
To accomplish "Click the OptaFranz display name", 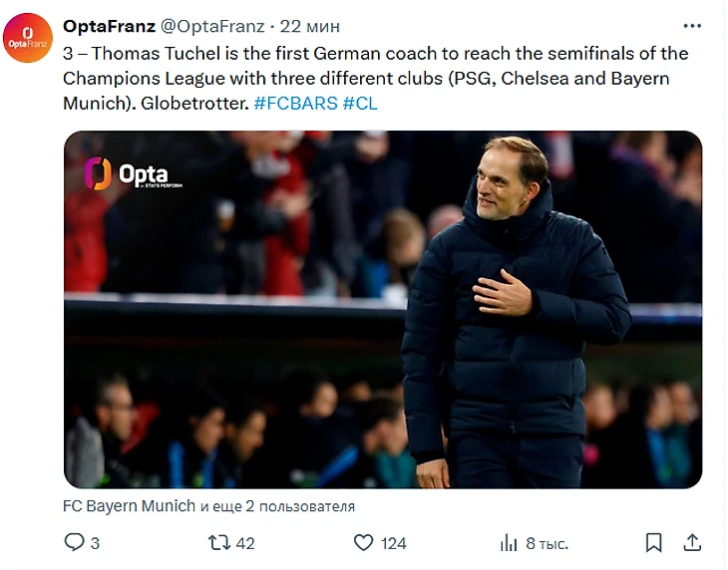I will (109, 26).
